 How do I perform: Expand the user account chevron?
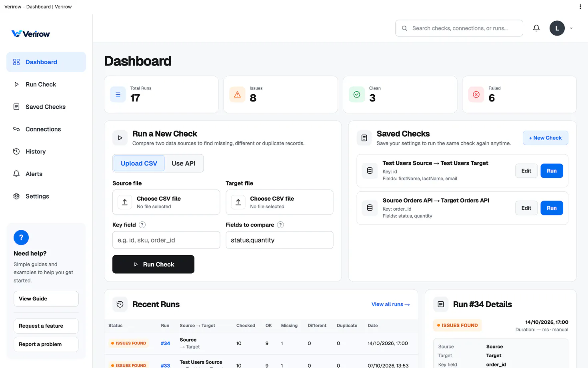(x=571, y=28)
